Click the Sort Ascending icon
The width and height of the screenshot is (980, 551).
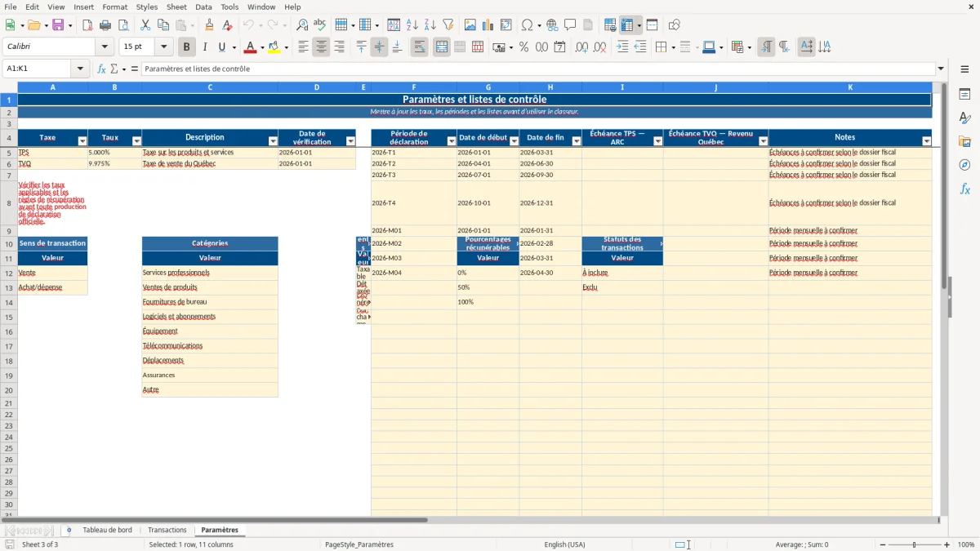(x=412, y=25)
